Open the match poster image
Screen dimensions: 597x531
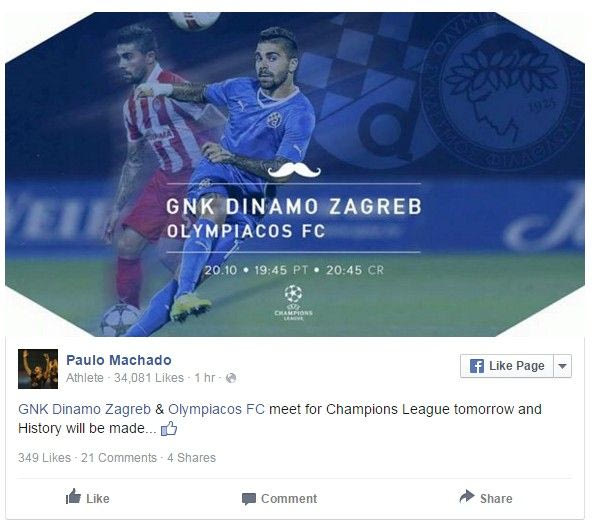[295, 174]
